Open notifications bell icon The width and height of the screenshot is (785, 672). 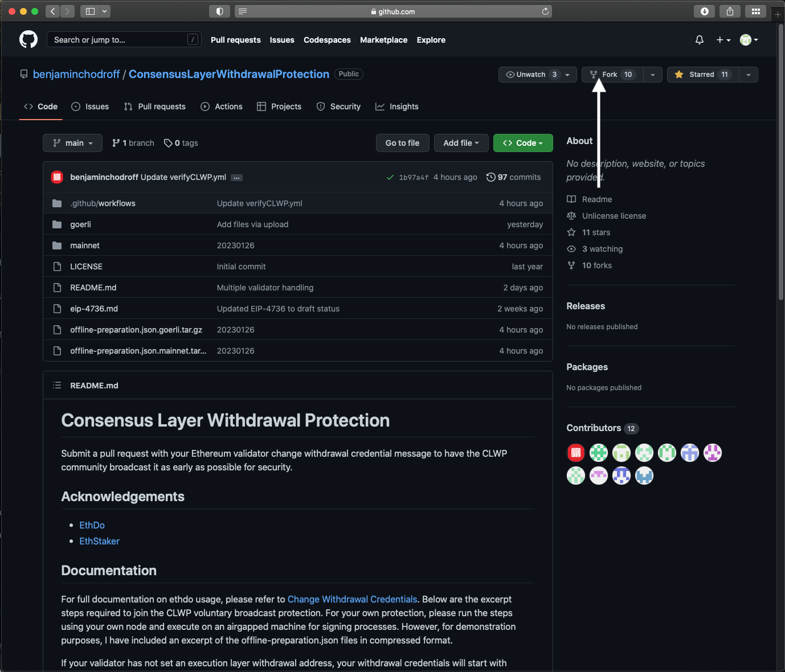[700, 40]
